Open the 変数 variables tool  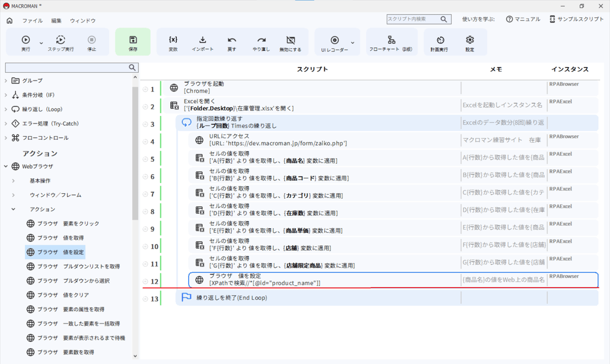[173, 40]
